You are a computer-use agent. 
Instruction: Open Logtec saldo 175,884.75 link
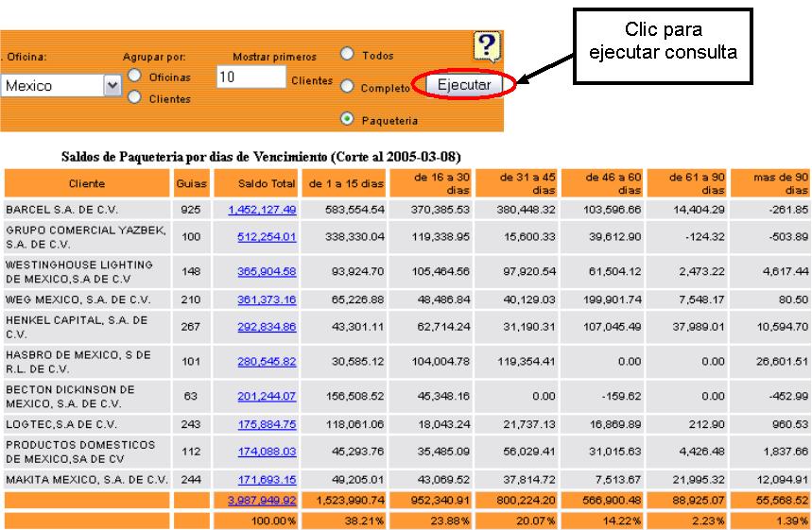pos(267,424)
